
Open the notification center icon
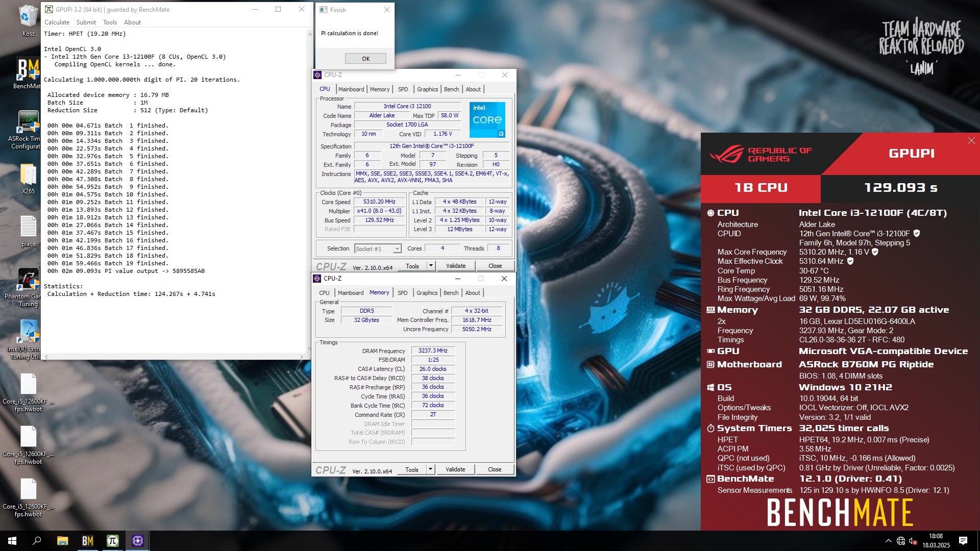pyautogui.click(x=963, y=541)
